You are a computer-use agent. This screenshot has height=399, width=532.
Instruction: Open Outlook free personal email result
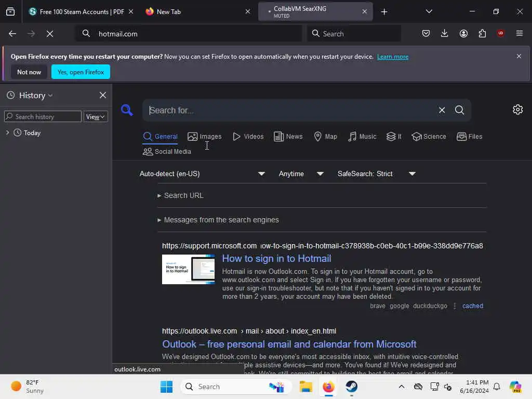coord(289,344)
